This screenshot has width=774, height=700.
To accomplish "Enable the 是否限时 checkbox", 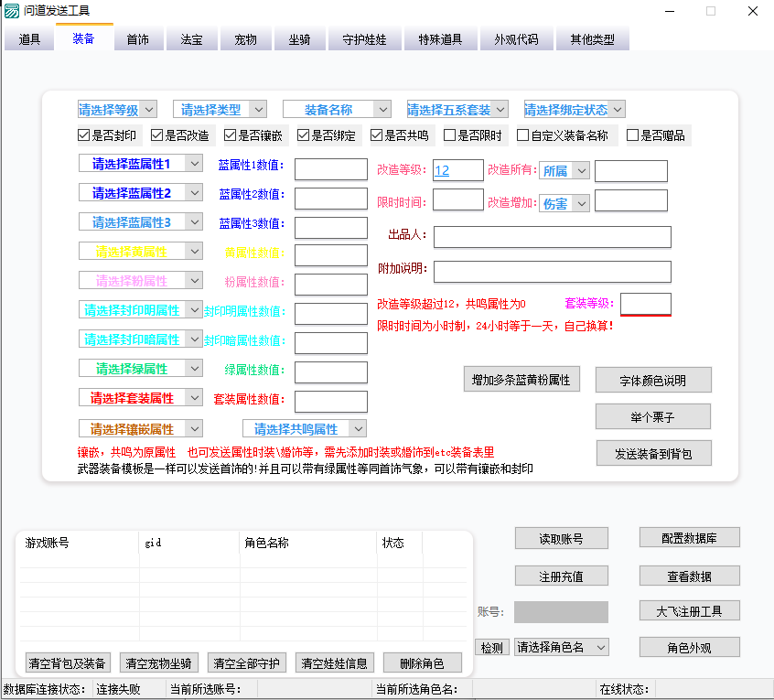I will [x=450, y=135].
